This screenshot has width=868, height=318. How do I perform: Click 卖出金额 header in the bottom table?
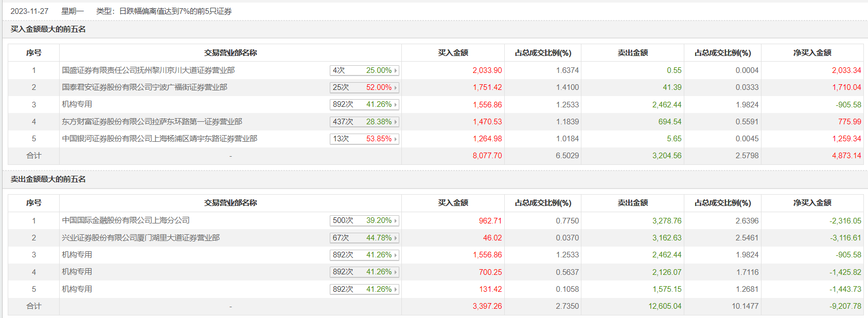coord(632,203)
